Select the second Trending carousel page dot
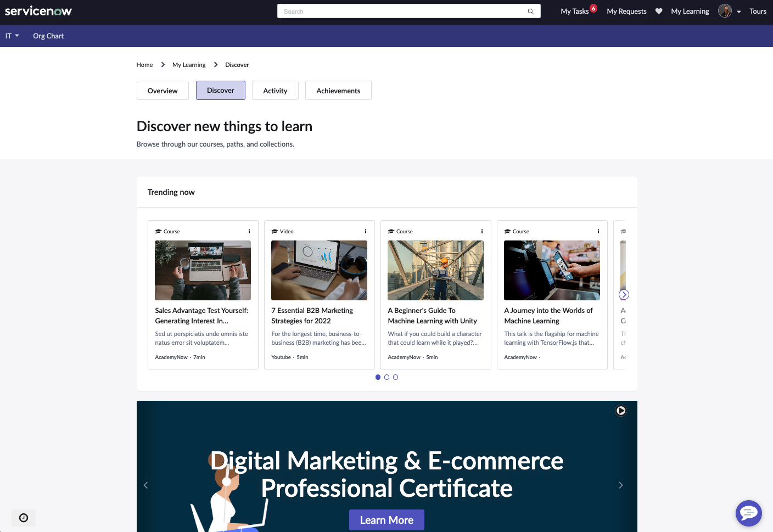 [386, 377]
